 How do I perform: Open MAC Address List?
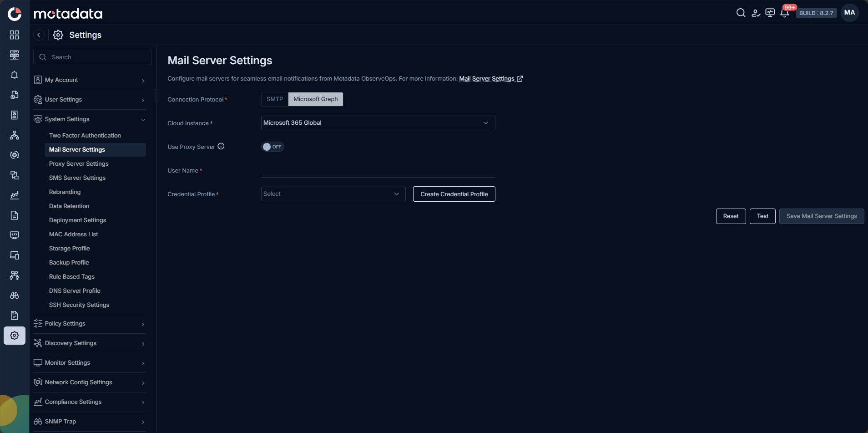coord(95,234)
